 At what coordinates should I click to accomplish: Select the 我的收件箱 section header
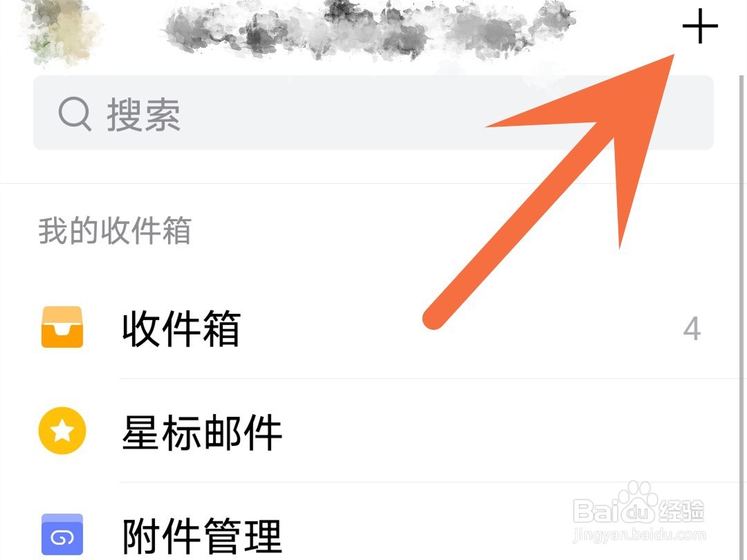[115, 230]
